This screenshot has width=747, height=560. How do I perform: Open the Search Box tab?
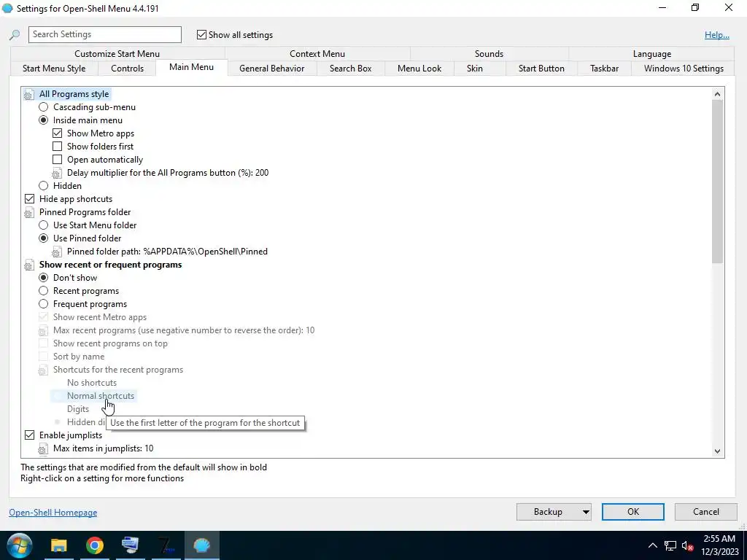coord(351,69)
